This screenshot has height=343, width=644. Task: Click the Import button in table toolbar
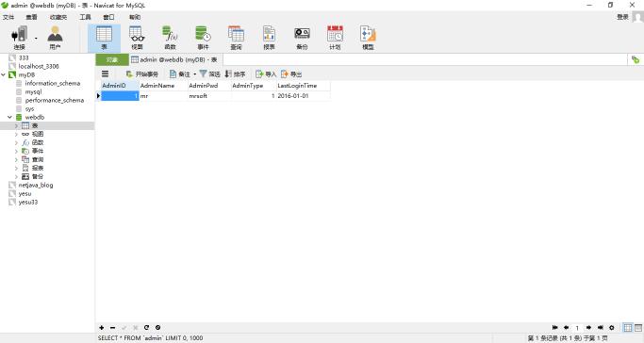(x=266, y=73)
